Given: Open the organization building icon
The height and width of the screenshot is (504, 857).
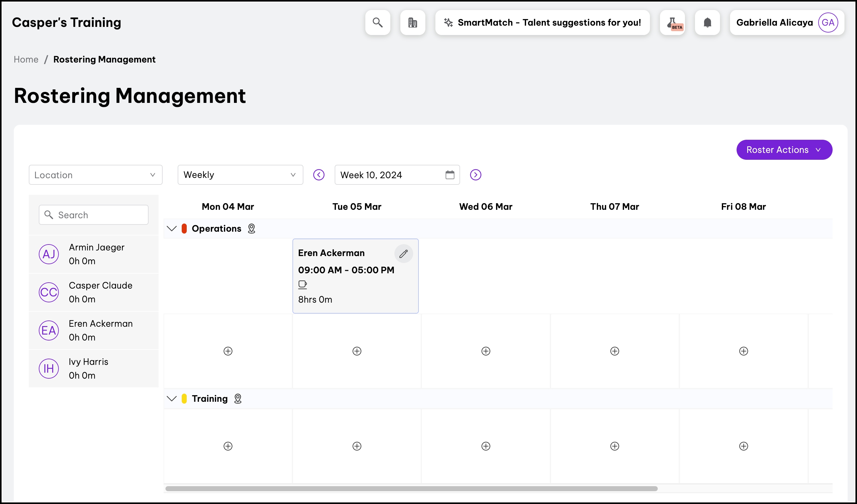Looking at the screenshot, I should click(413, 23).
